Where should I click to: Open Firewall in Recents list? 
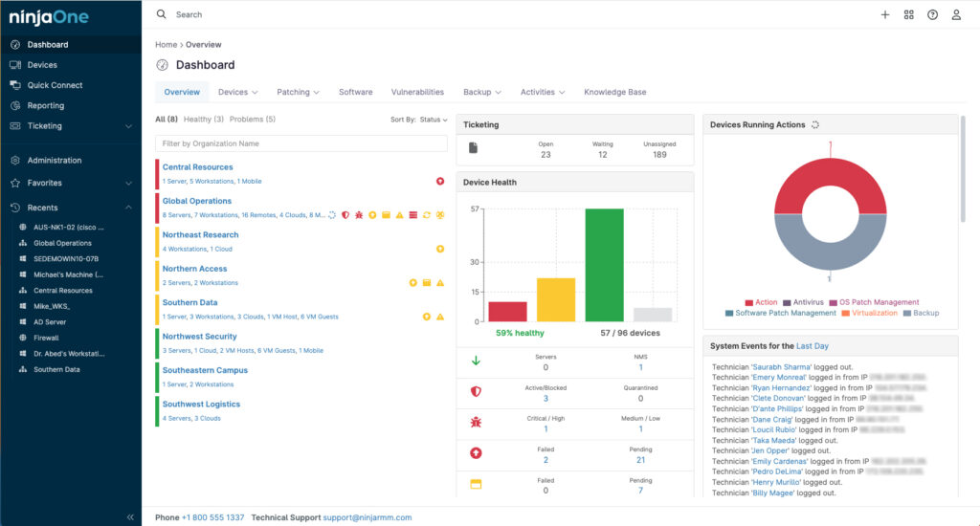pyautogui.click(x=46, y=338)
